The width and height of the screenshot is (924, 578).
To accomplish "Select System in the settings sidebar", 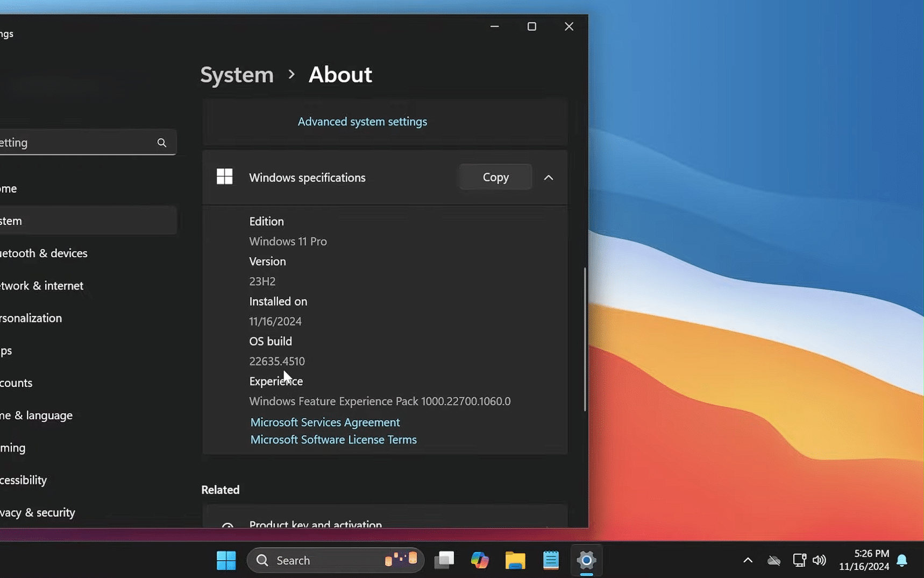I will pos(88,221).
